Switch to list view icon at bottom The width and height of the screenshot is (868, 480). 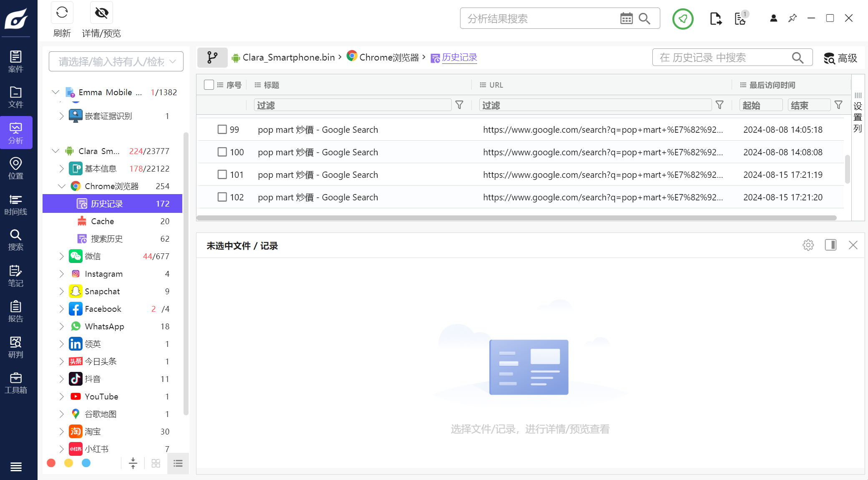pos(178,463)
